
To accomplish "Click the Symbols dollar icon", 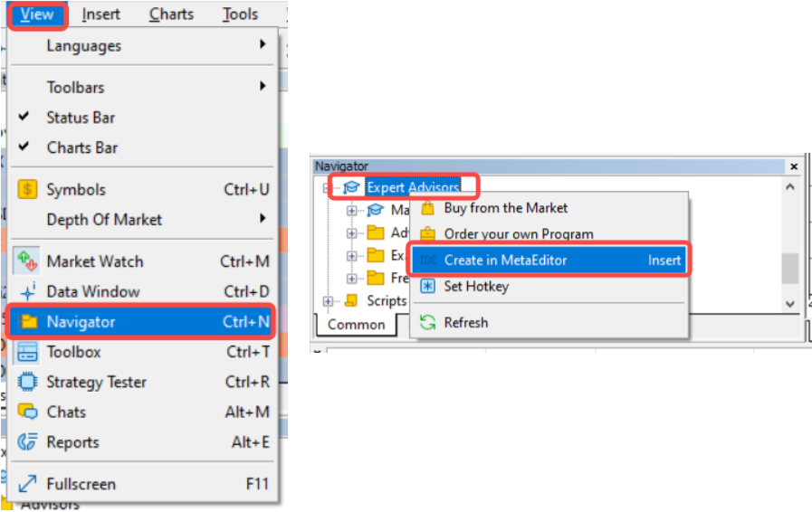I will pyautogui.click(x=28, y=190).
